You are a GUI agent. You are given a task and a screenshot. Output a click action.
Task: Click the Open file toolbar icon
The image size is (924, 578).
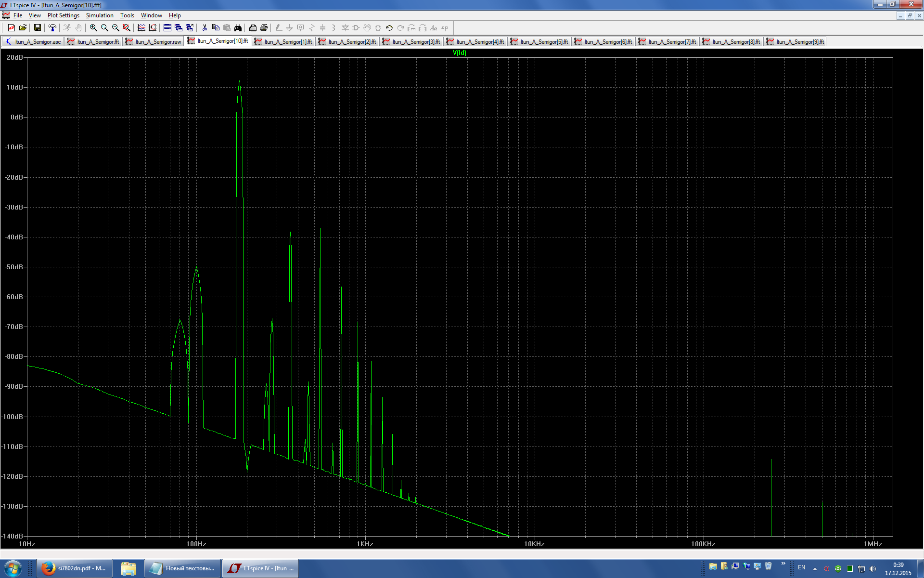coord(23,28)
